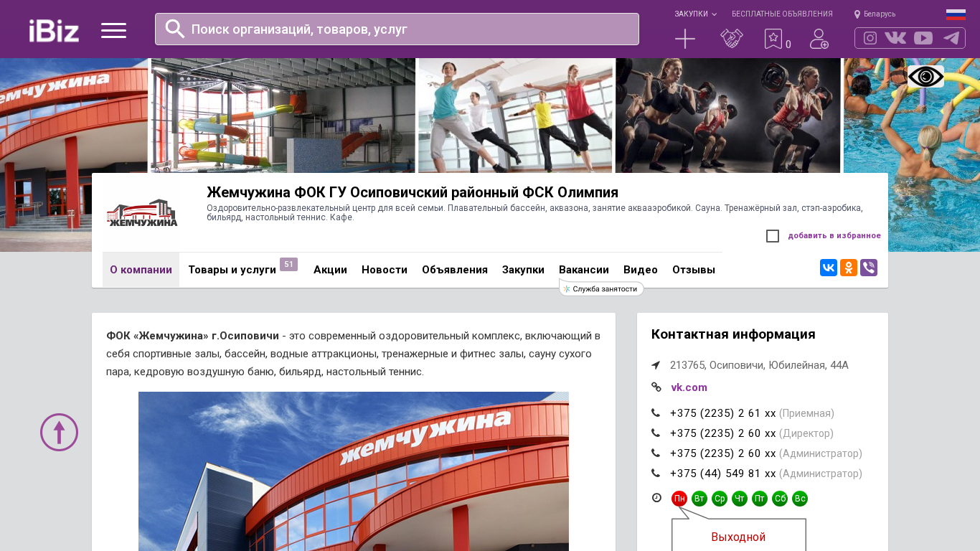The height and width of the screenshot is (551, 980).
Task: Reveal the Приемная phone number
Action: pyautogui.click(x=752, y=413)
